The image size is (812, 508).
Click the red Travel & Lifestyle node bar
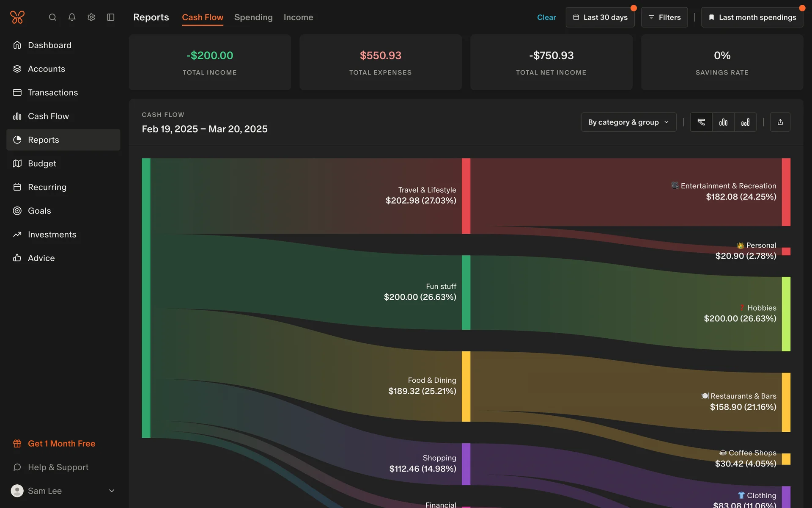[x=466, y=196]
